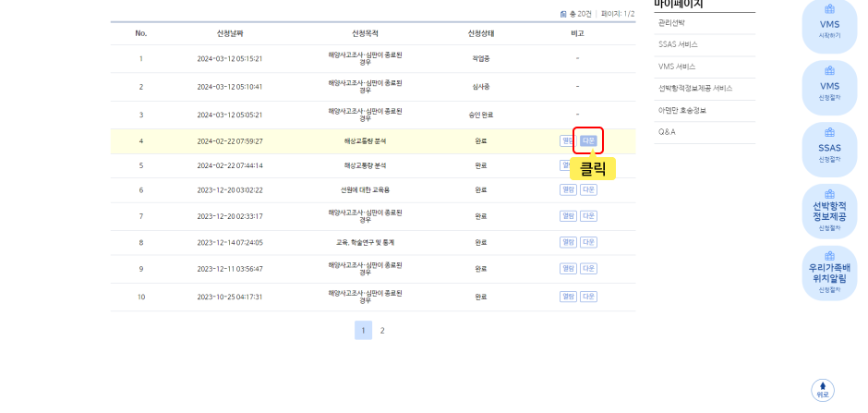Open 관리선박 in the sidebar menu
868x413 pixels.
tap(671, 22)
